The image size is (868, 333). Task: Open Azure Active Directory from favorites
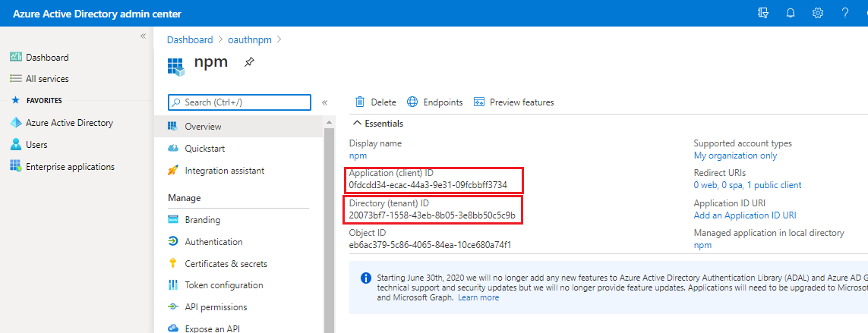[69, 123]
